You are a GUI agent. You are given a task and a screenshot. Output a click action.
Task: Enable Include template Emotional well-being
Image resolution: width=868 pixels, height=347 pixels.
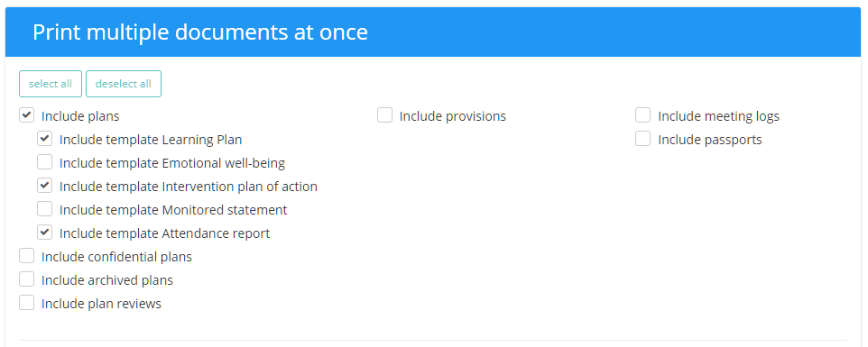click(45, 162)
